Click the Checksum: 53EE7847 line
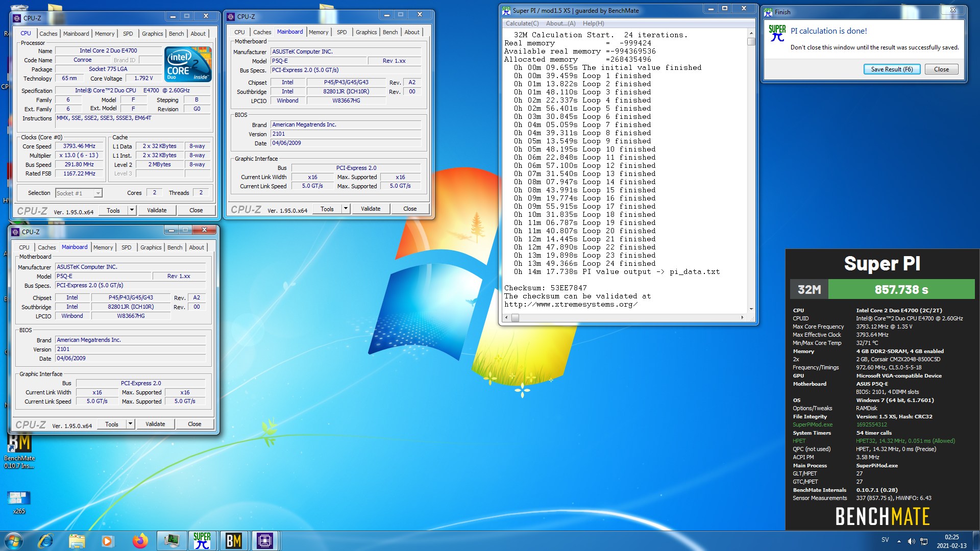The width and height of the screenshot is (980, 551). click(546, 288)
